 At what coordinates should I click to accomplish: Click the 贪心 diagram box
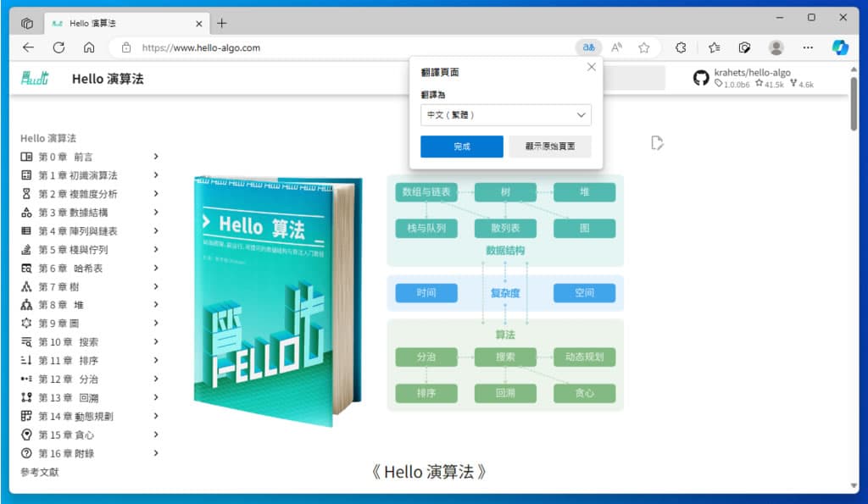tap(585, 393)
